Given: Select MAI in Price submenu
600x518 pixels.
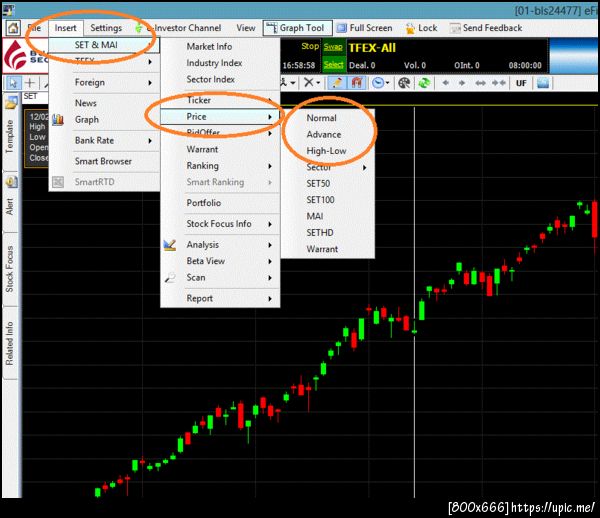Looking at the screenshot, I should (328, 217).
